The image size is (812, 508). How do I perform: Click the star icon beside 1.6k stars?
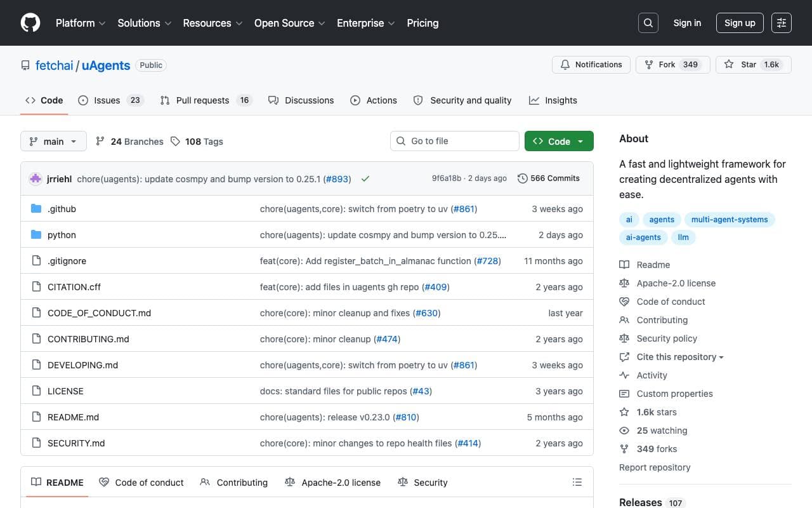624,412
